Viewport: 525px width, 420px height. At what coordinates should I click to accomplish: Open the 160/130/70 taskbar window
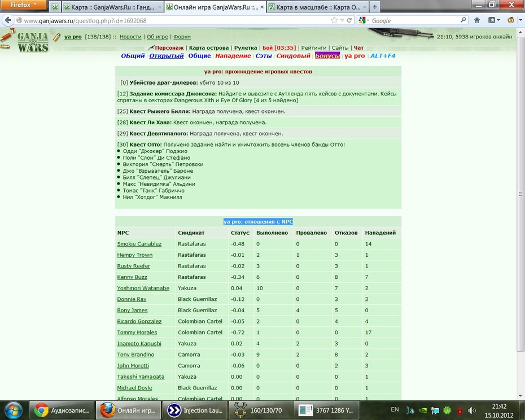(x=260, y=410)
